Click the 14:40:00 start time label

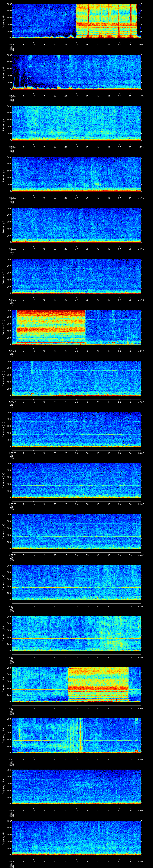12,606
